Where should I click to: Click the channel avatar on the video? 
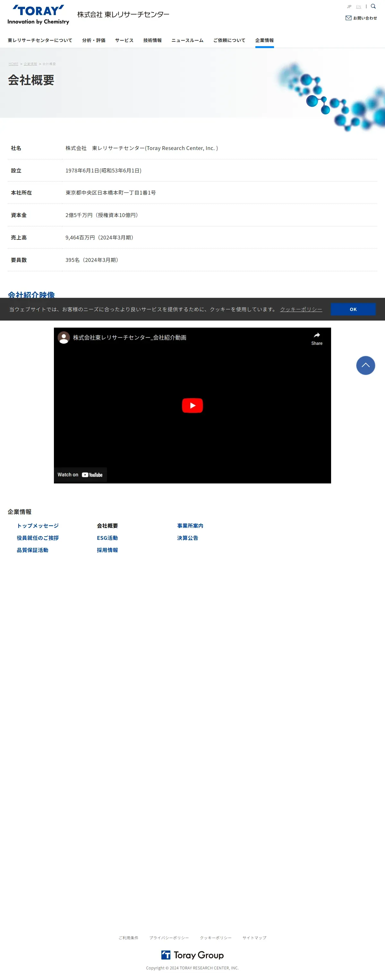64,338
